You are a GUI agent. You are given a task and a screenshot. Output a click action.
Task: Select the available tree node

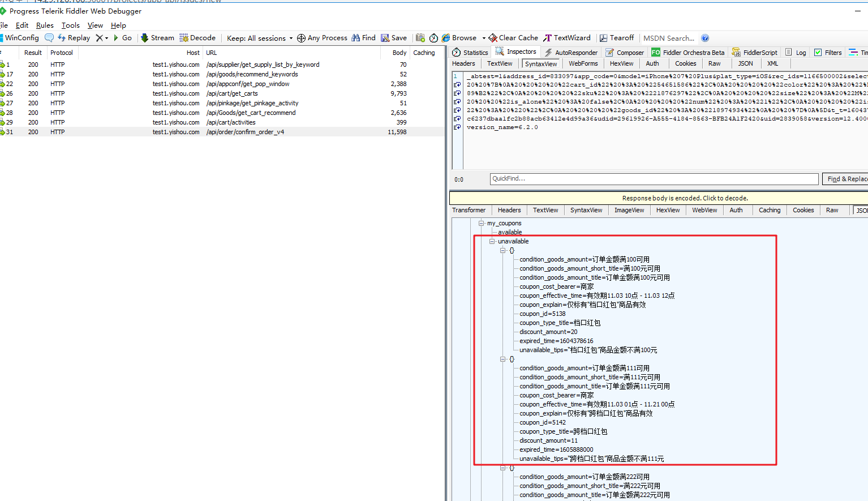coord(510,232)
